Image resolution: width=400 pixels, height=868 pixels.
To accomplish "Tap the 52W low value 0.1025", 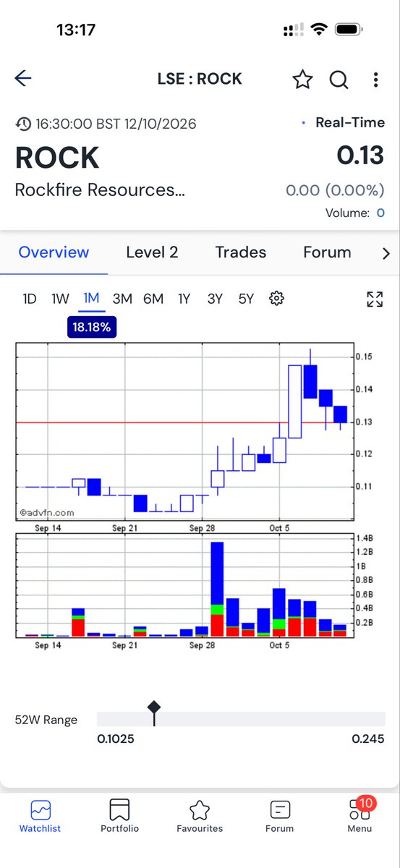I will [115, 739].
